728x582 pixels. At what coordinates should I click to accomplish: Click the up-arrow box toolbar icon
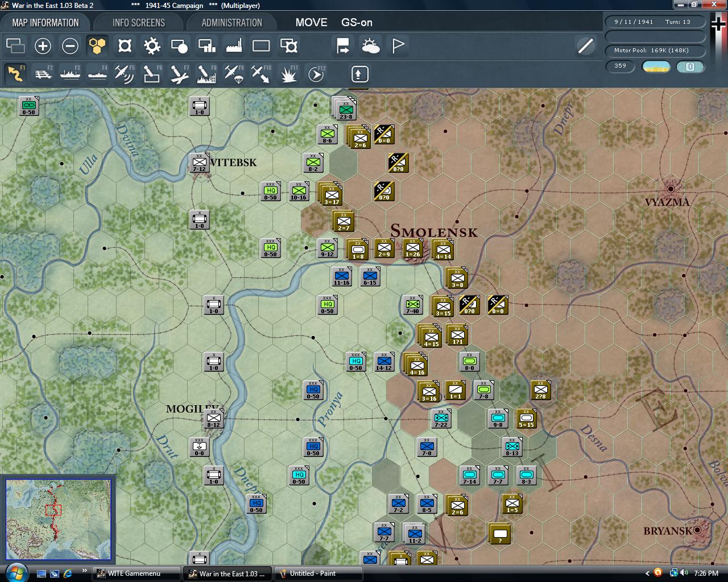pyautogui.click(x=359, y=74)
